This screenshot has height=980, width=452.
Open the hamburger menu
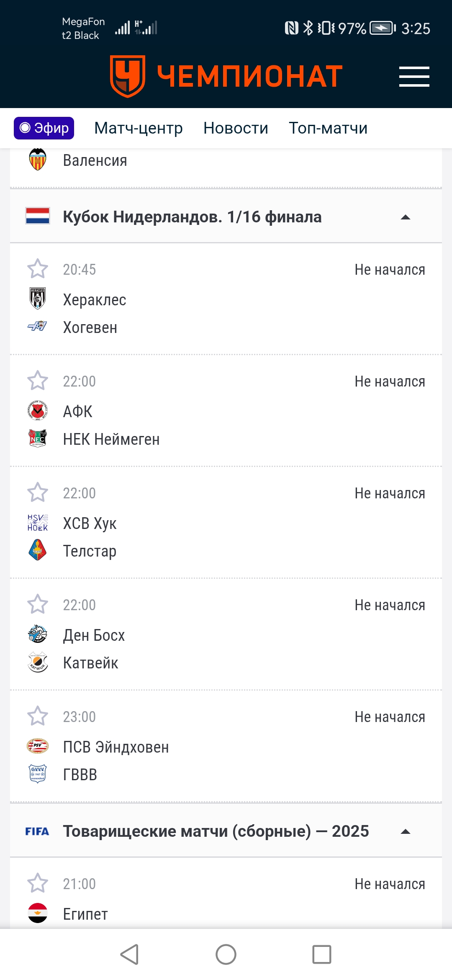tap(414, 77)
